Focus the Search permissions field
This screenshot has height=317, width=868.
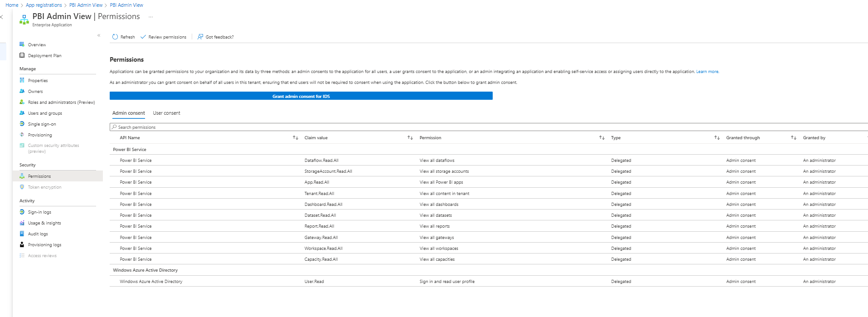(x=489, y=127)
